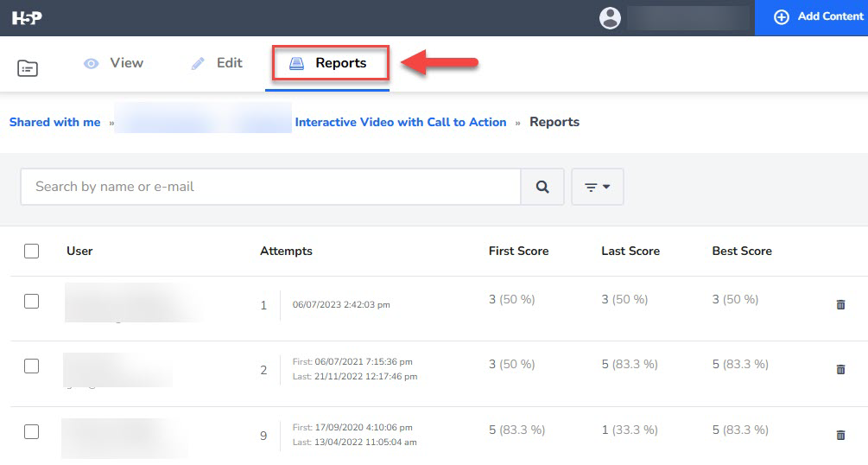Click the H5P logo

tap(27, 18)
